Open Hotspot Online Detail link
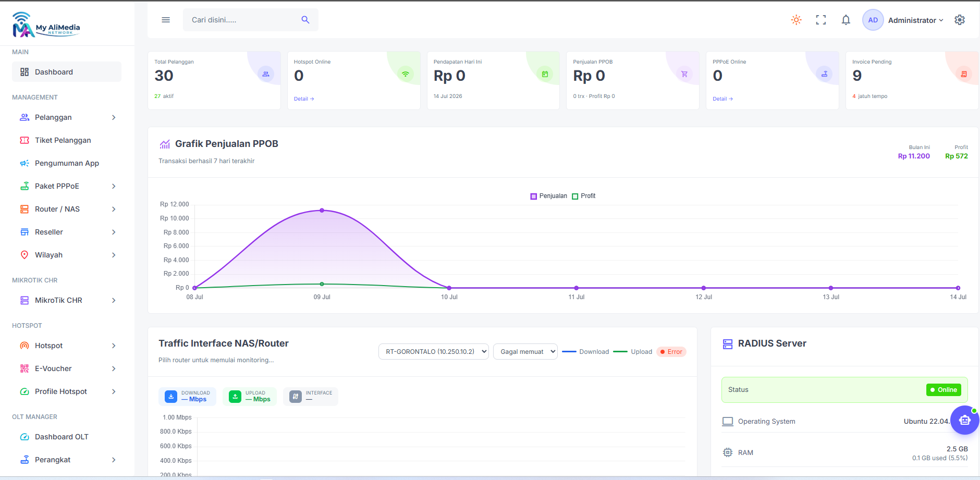980x480 pixels. coord(304,99)
